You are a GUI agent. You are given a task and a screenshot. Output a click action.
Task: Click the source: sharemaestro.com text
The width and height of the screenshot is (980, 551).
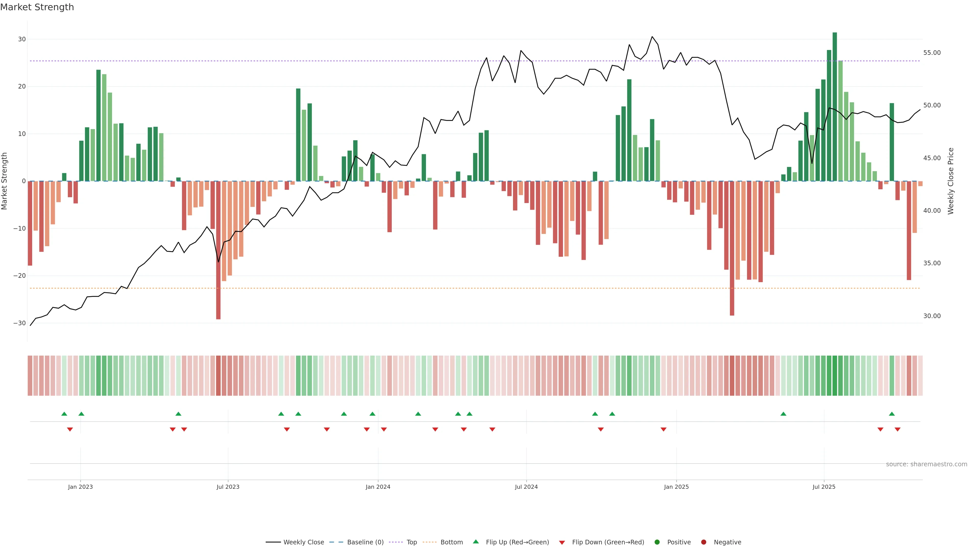(926, 464)
